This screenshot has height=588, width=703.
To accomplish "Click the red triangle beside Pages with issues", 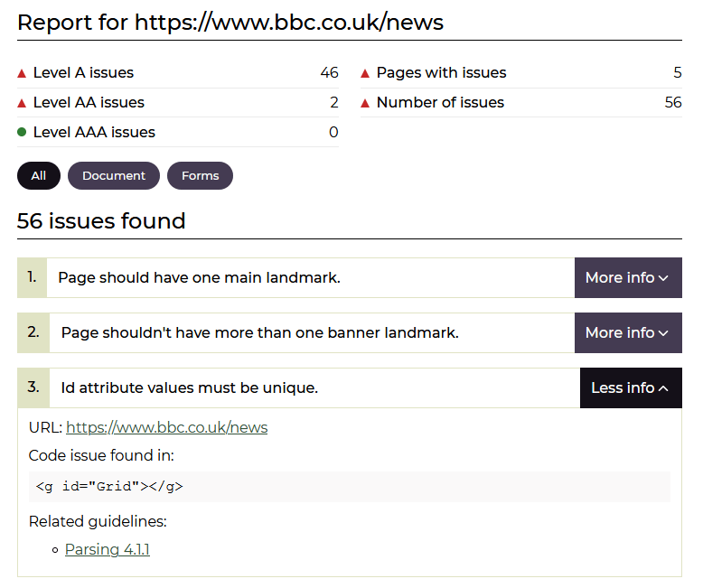I will click(365, 73).
